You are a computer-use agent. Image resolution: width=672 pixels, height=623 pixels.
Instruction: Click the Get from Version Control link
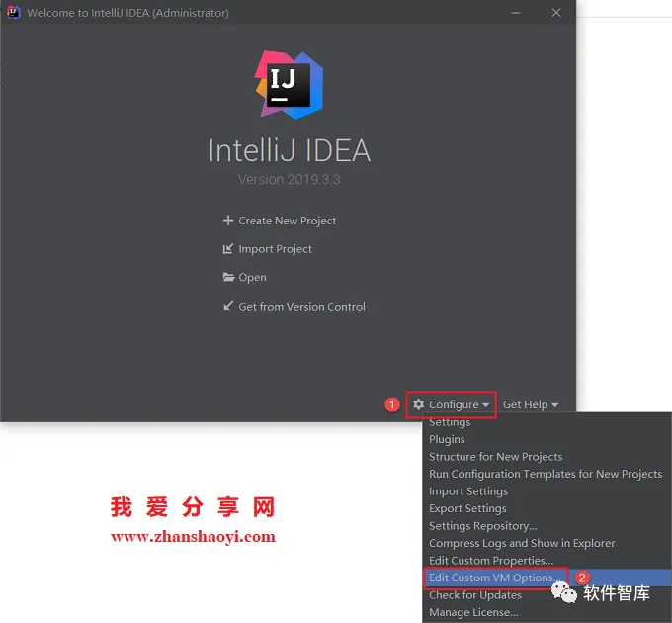coord(301,307)
